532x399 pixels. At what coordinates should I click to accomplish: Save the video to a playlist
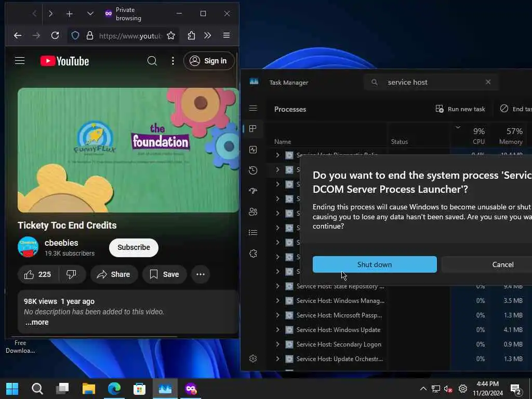click(164, 274)
